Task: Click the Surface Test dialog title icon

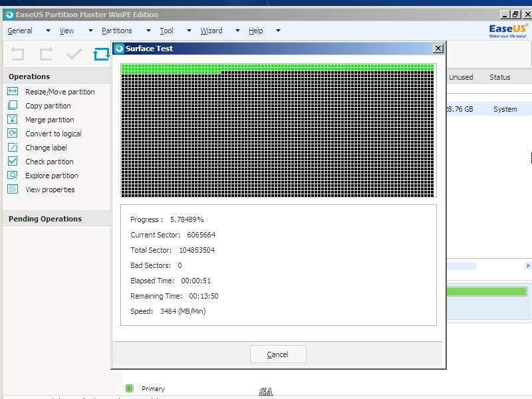Action: [119, 49]
